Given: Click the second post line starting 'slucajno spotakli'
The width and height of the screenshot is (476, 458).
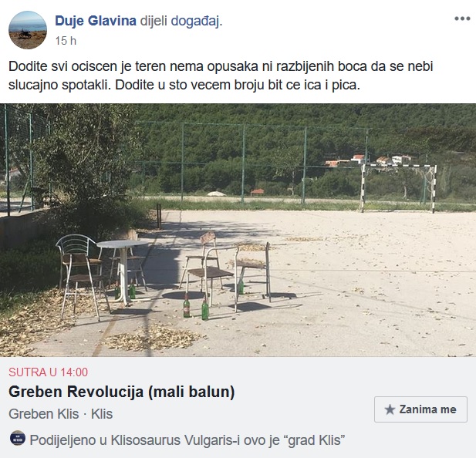Looking at the screenshot, I should tap(184, 85).
